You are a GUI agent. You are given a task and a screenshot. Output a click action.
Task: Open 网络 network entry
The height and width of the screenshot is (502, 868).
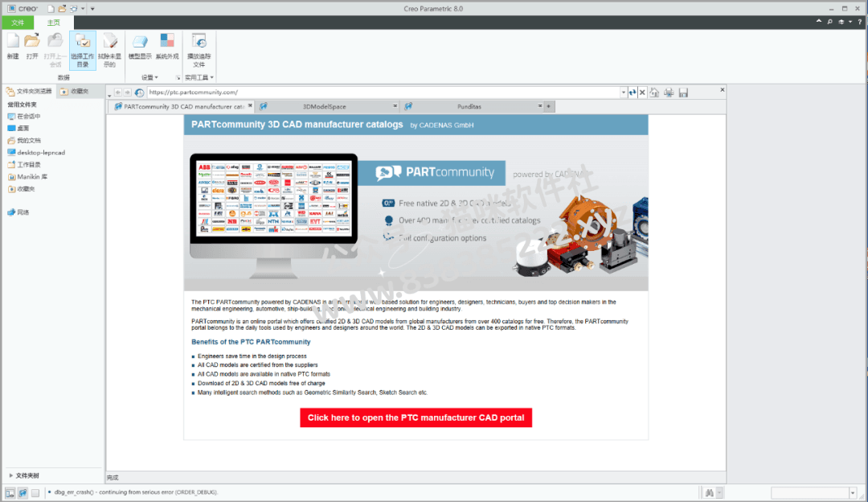pos(18,212)
